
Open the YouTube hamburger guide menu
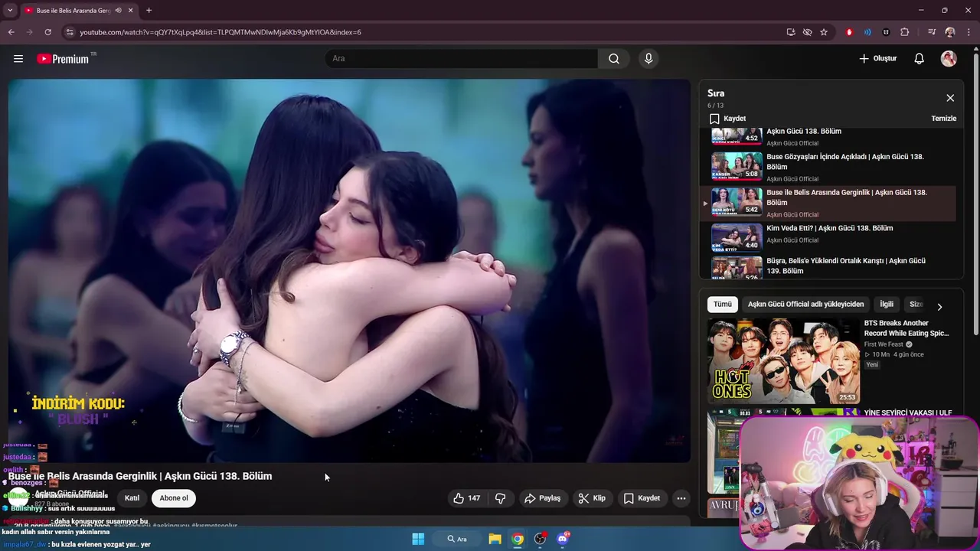click(x=18, y=59)
